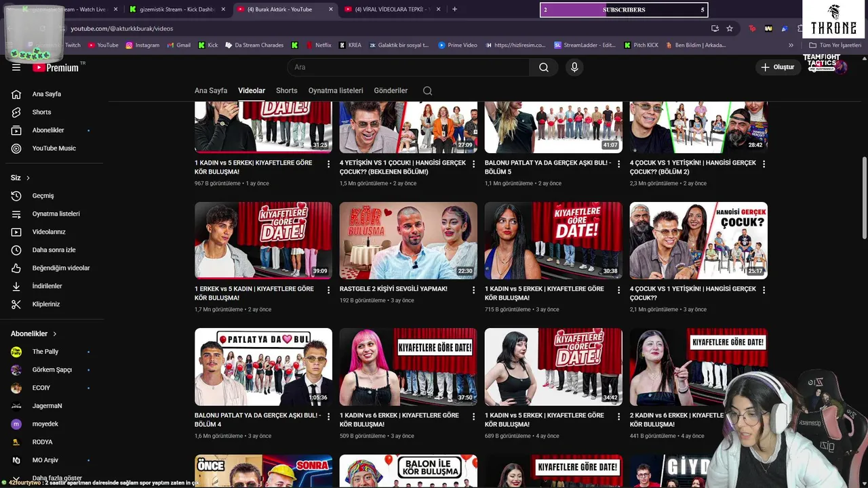The width and height of the screenshot is (868, 488).
Task: Open the Oynatma listeleri channel tab
Action: (336, 91)
